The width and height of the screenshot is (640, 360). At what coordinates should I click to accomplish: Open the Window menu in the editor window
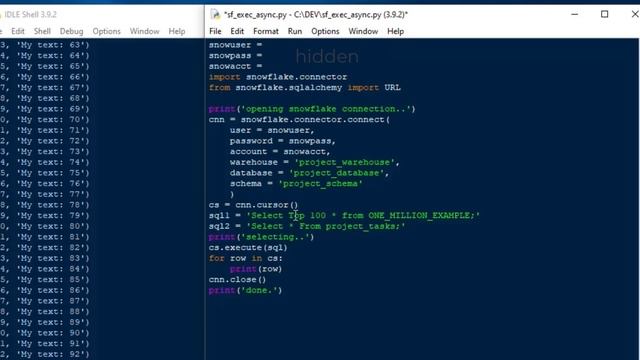363,31
